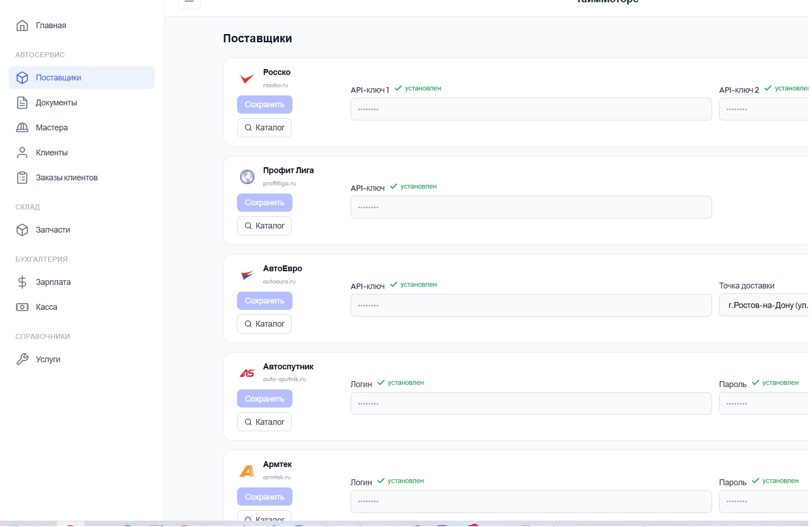812x527 pixels.
Task: Click the АвтоЕвро API-ключ password field
Action: point(530,305)
